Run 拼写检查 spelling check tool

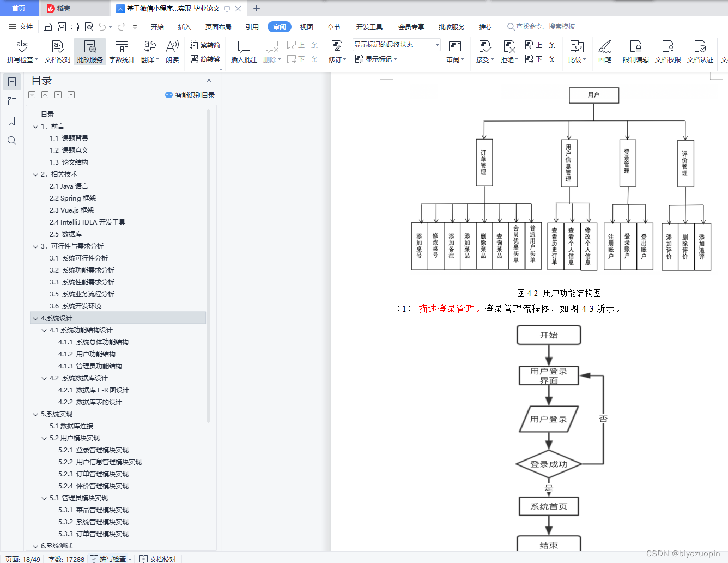pos(22,52)
